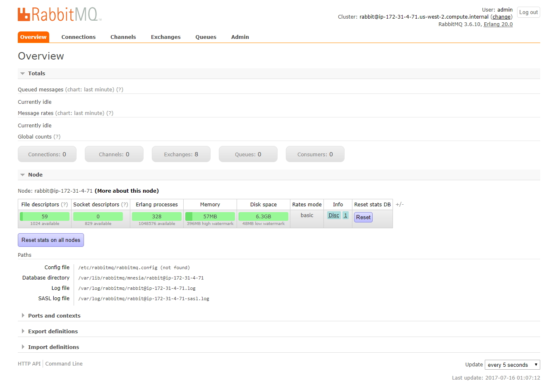Image resolution: width=558 pixels, height=392 pixels.
Task: Click the Exchanges: 8 counter
Action: (x=181, y=154)
